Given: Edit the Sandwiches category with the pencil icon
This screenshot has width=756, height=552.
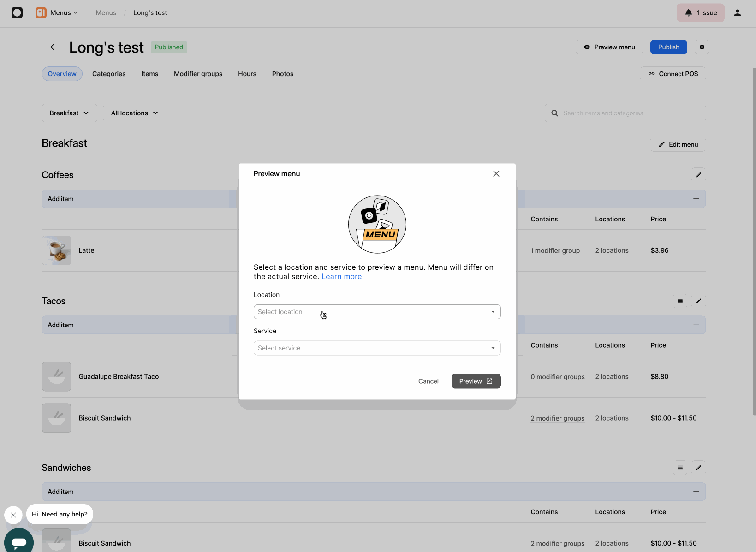Looking at the screenshot, I should coord(698,467).
